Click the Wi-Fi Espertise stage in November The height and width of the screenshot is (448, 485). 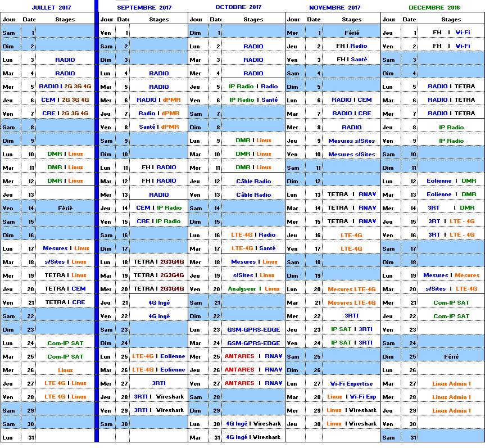click(x=351, y=383)
